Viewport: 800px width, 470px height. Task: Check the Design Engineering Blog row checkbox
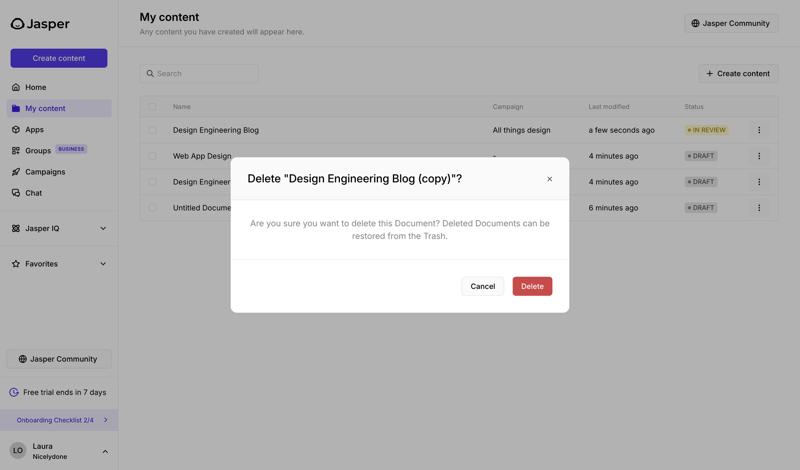[152, 130]
